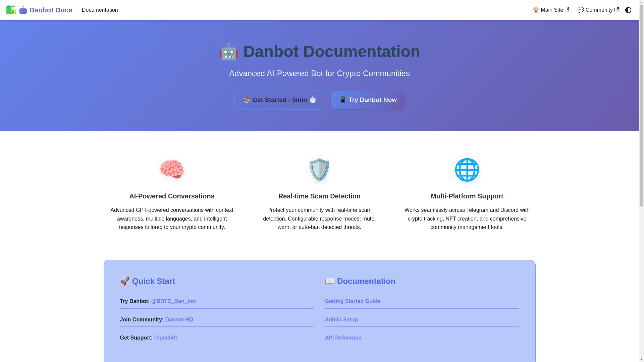Click the book Documentation section heading
This screenshot has height=362, width=644.
(x=360, y=281)
